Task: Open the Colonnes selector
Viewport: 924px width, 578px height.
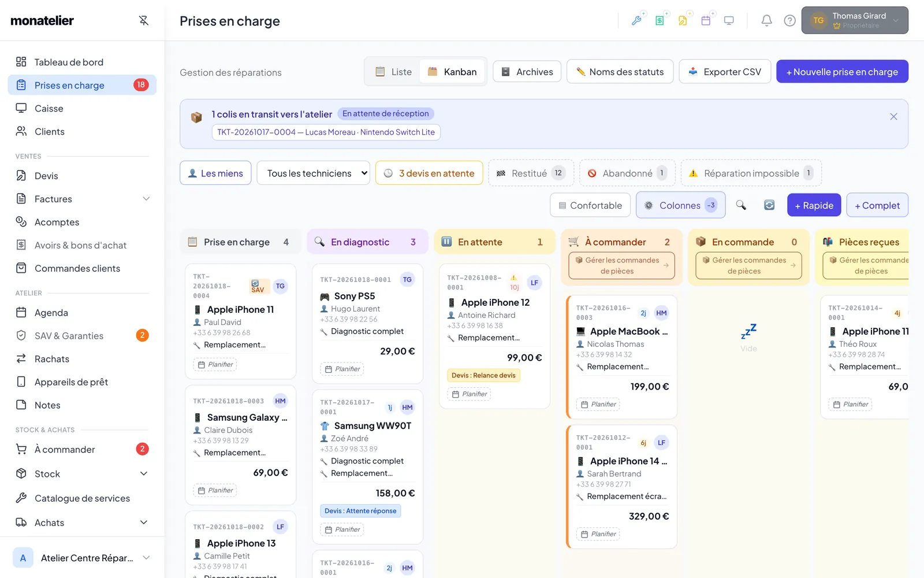Action: (680, 205)
